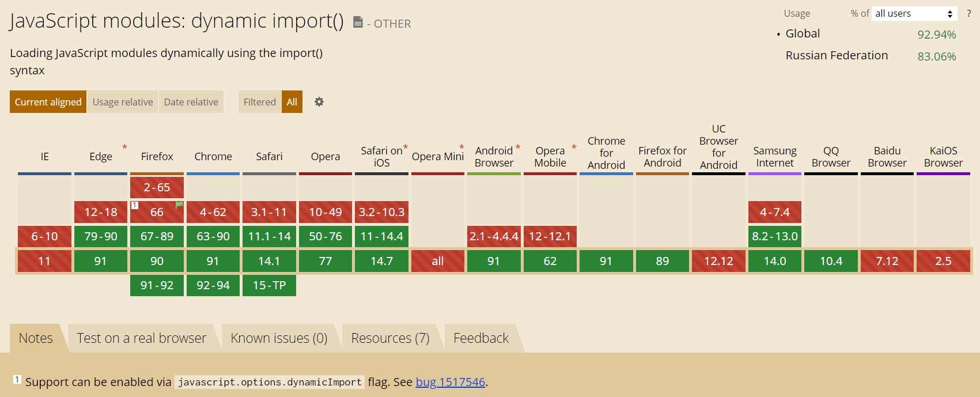Select the Samsung Internet 8.2-13.0 cell
Image resolution: width=980 pixels, height=397 pixels.
pos(775,236)
